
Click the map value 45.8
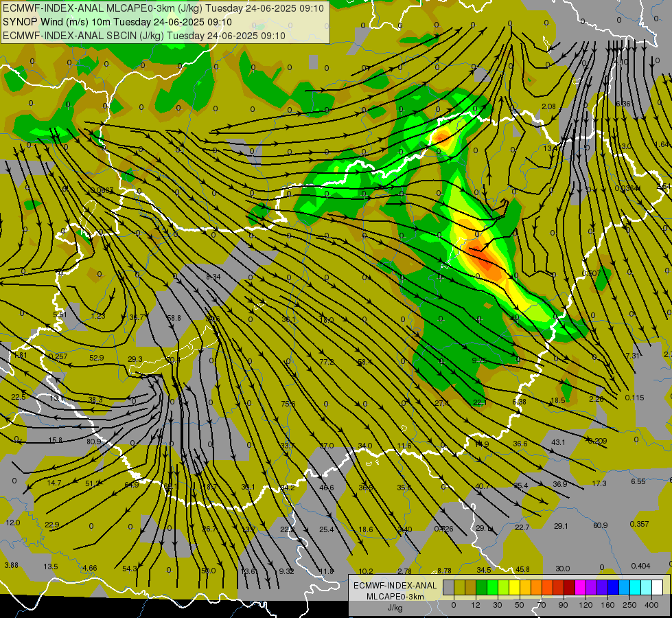point(522,569)
